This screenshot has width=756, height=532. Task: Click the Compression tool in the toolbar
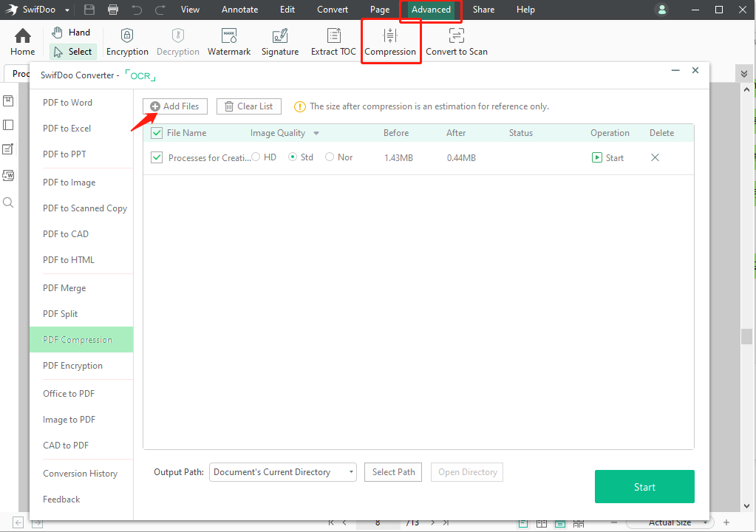point(390,41)
